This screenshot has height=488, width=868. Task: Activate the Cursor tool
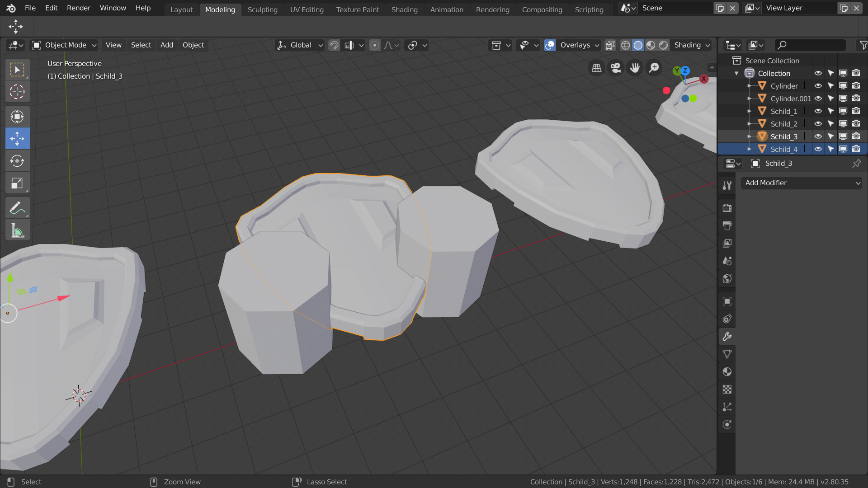17,92
